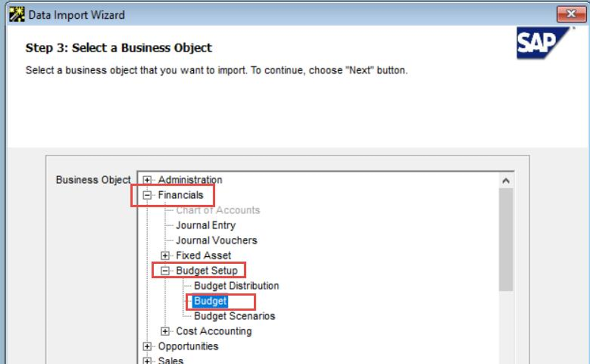Select Journal Entry business object

pyautogui.click(x=205, y=225)
